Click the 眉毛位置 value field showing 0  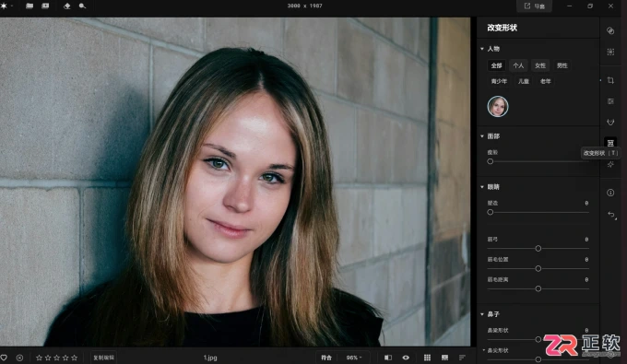pos(586,259)
